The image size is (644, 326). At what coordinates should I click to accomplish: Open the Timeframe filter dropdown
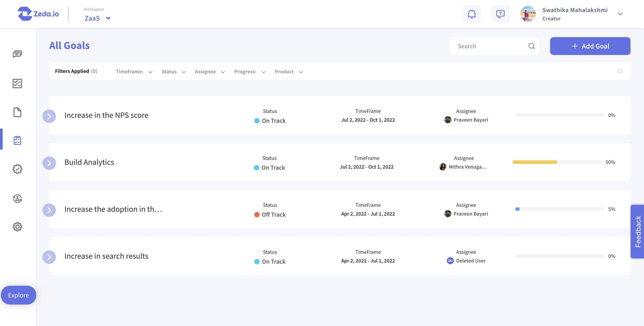pos(134,72)
